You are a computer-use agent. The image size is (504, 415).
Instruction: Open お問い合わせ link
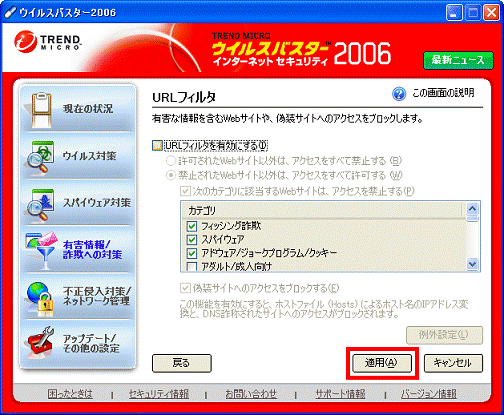coord(251,394)
